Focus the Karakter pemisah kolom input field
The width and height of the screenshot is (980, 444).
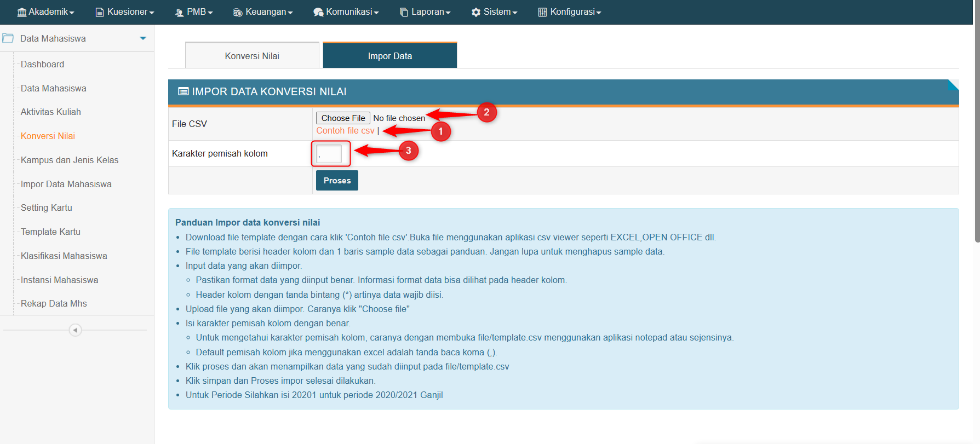point(329,154)
